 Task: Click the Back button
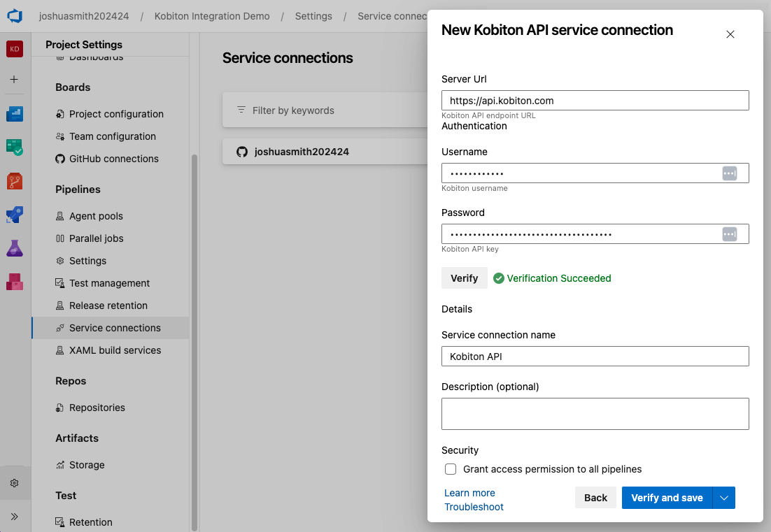pyautogui.click(x=595, y=498)
